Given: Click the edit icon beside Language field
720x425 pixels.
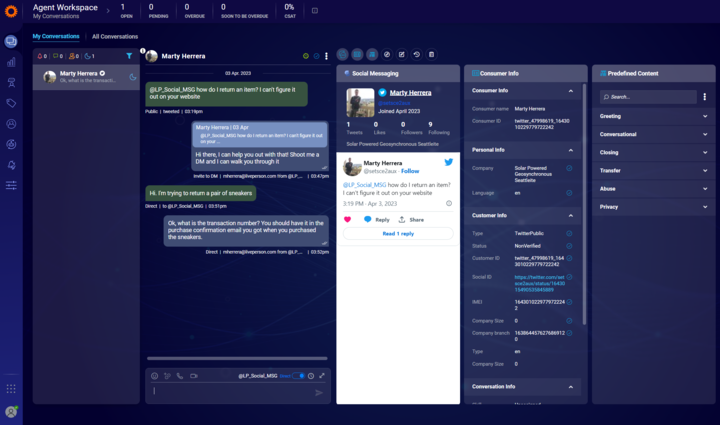Looking at the screenshot, I should click(x=569, y=193).
